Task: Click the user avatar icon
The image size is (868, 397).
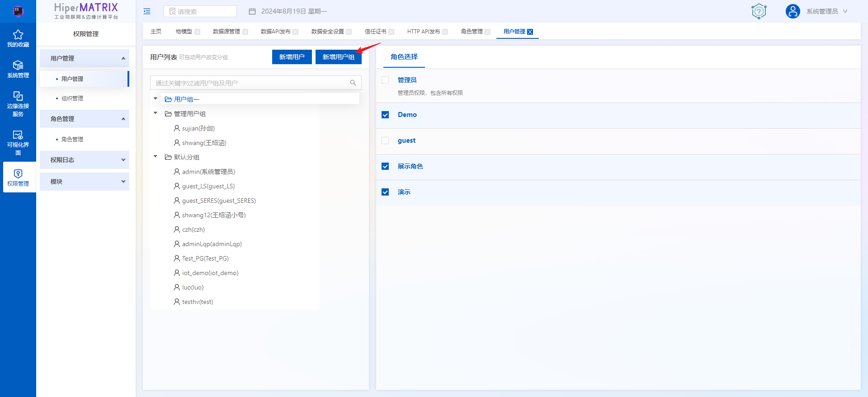Action: (x=793, y=11)
